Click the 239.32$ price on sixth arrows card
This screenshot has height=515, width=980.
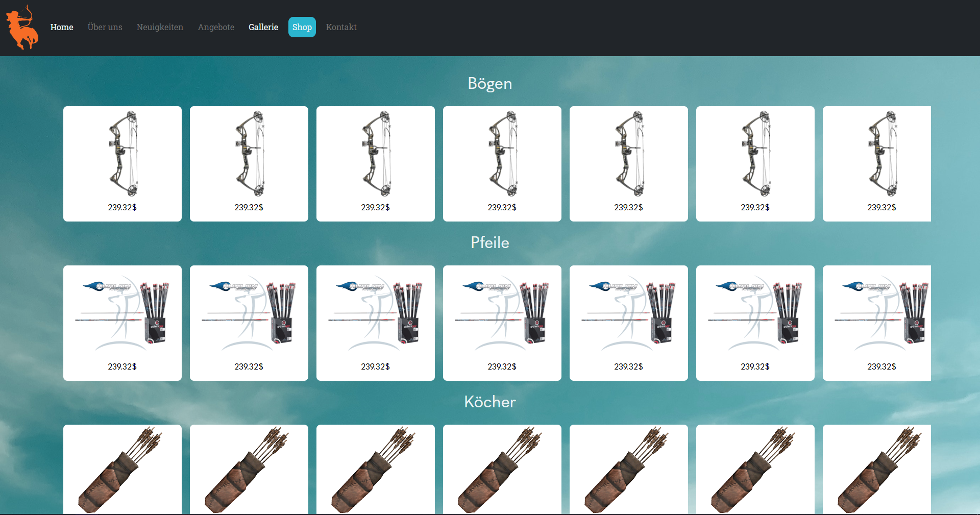pos(755,366)
